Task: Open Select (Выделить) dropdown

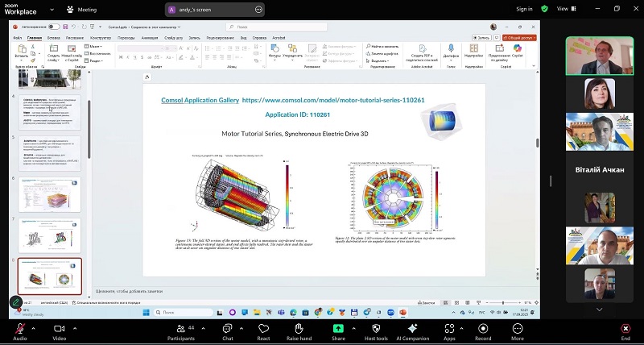Action: (x=379, y=60)
